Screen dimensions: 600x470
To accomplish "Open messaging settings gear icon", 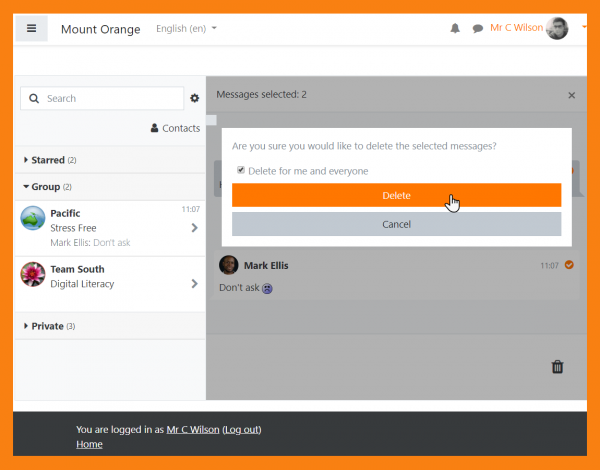I will [x=195, y=98].
